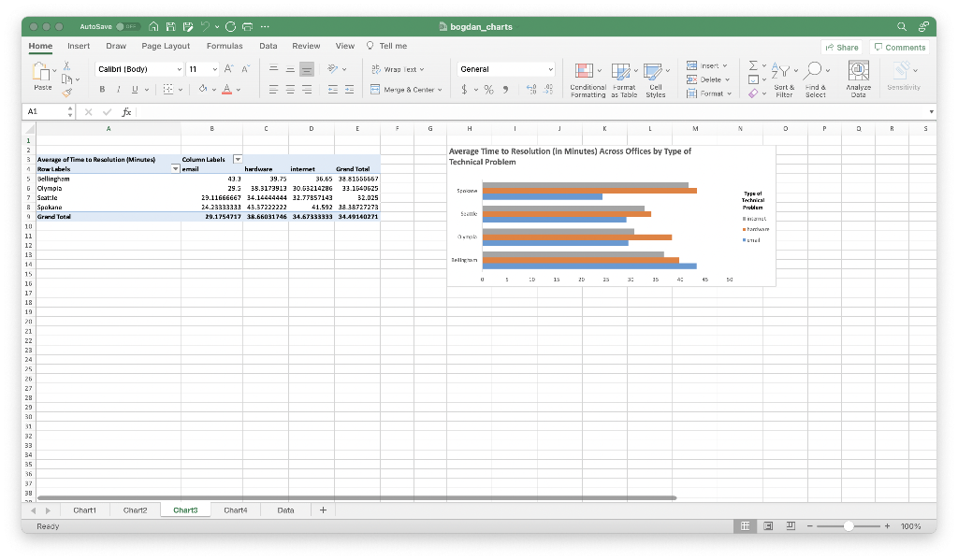Open Conditional Formatting menu

point(588,79)
